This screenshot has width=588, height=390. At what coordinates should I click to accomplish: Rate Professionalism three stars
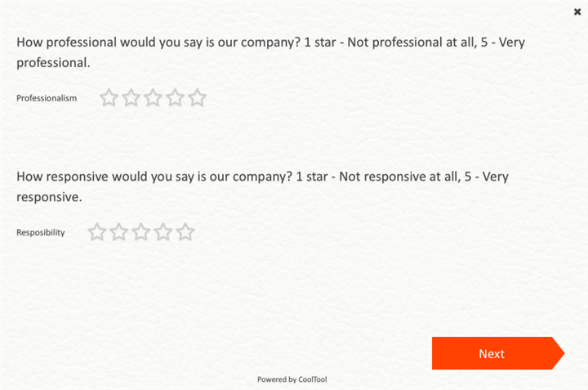point(153,98)
